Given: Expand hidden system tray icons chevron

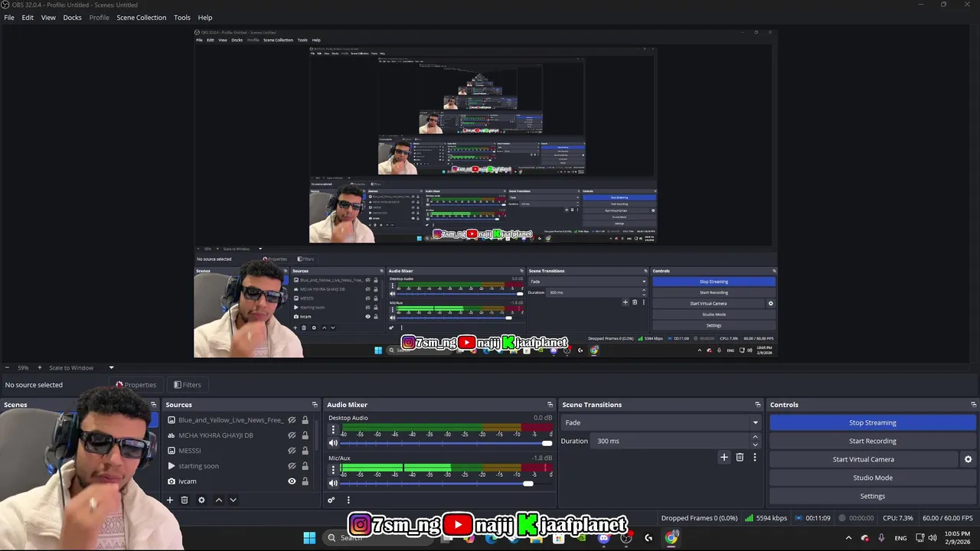Looking at the screenshot, I should (850, 538).
